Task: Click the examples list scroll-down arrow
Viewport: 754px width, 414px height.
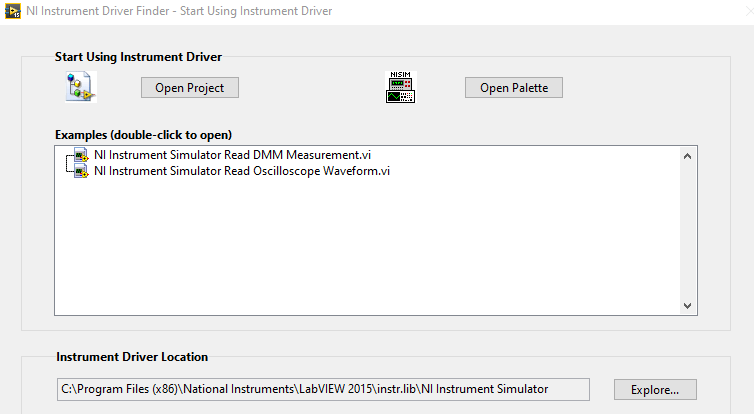Action: tap(687, 306)
